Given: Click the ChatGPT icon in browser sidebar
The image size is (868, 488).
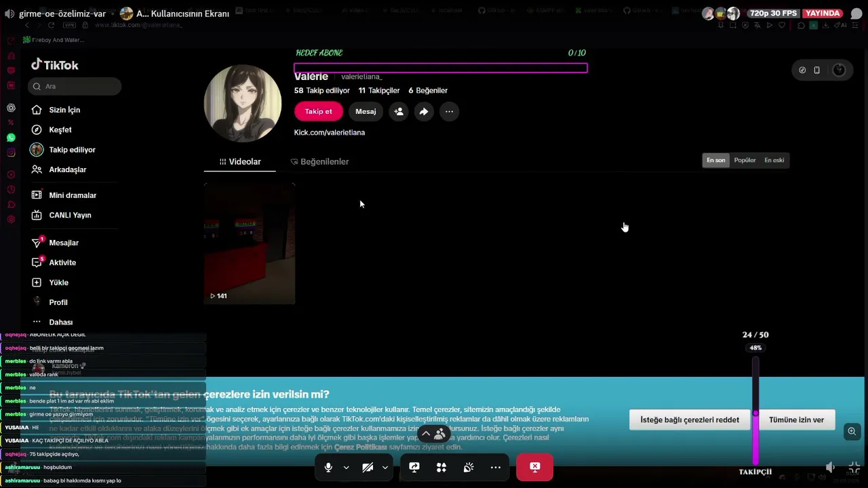Looking at the screenshot, I should [x=11, y=108].
